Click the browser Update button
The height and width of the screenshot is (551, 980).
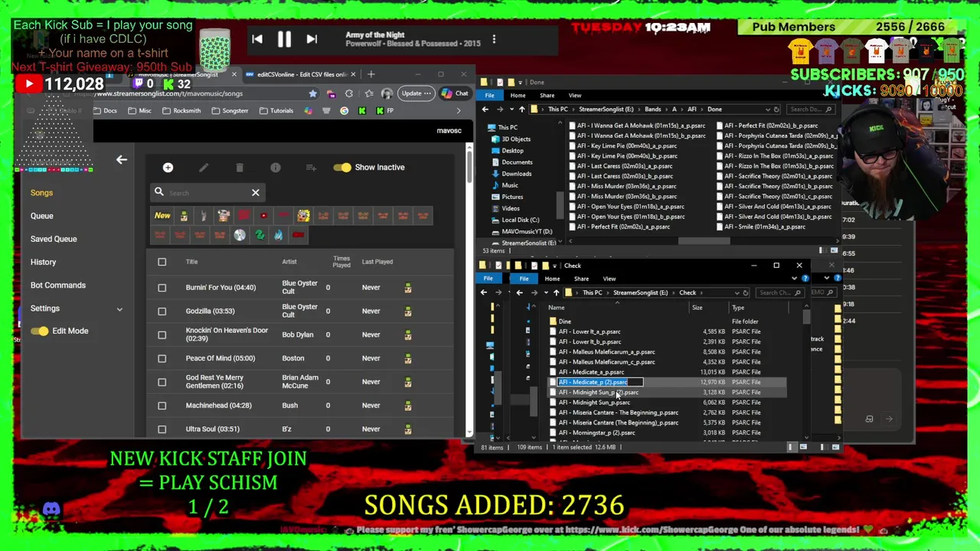[415, 93]
